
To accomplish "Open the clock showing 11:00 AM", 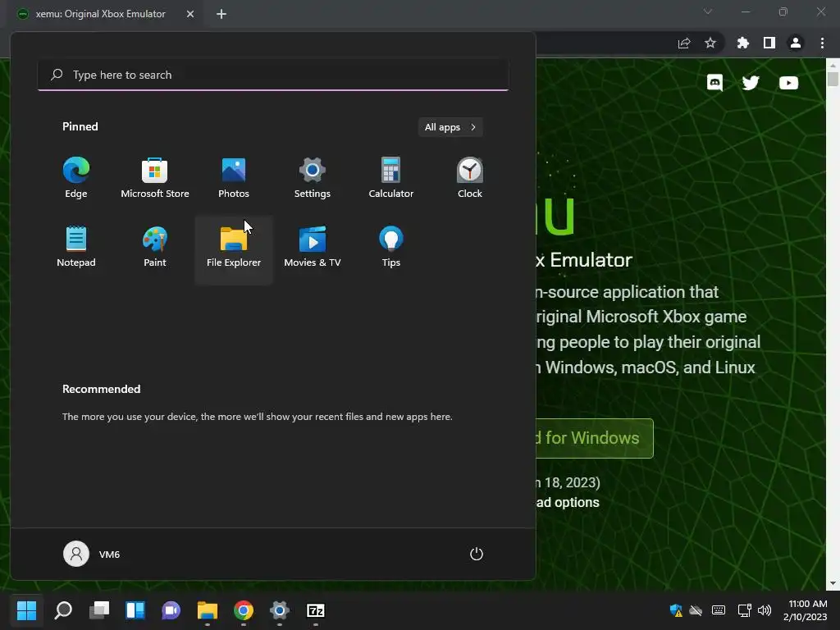I will (x=806, y=610).
